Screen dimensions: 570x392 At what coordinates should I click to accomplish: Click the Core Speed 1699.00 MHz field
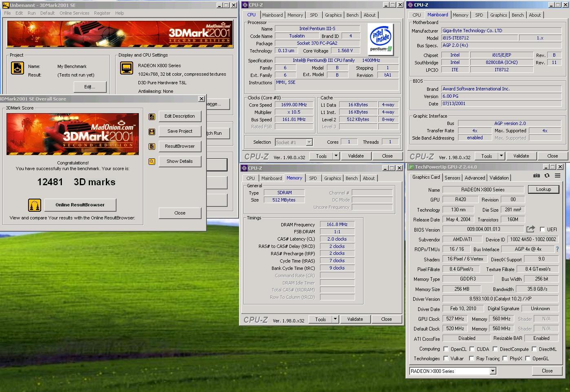294,105
